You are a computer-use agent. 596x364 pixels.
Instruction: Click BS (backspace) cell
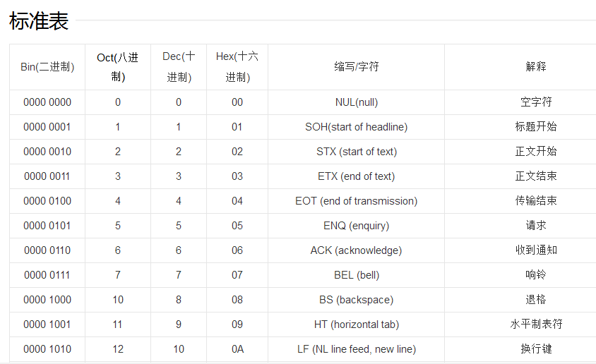tap(357, 300)
